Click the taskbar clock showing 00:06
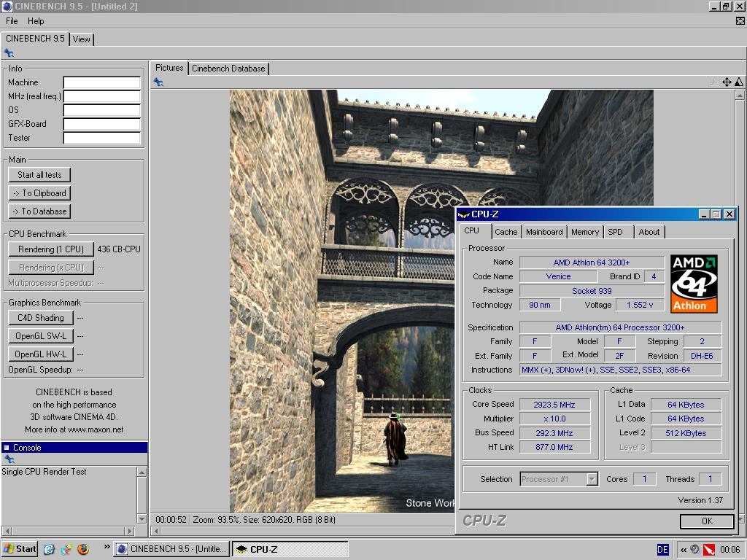Viewport: 747px width, 560px height. [x=729, y=550]
